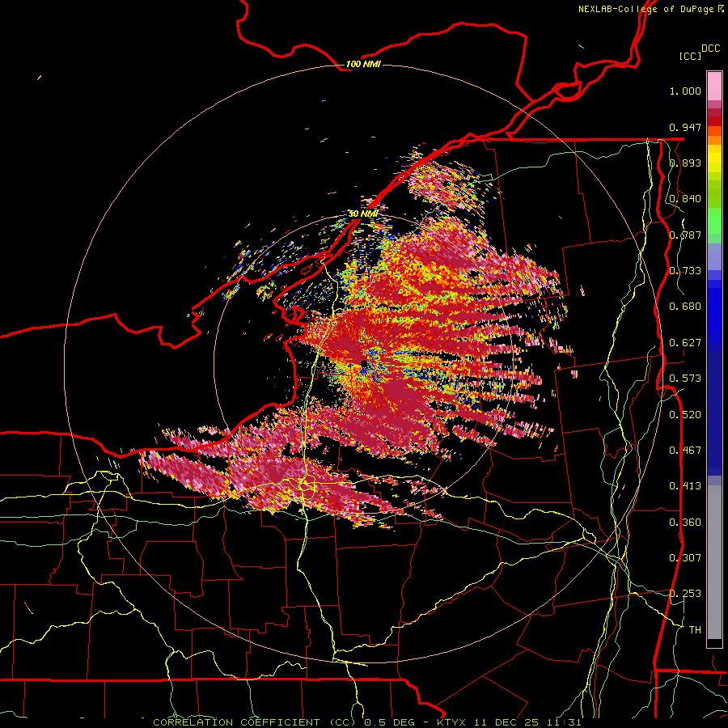Click the 0.947 scale value
728x728 pixels.
(685, 127)
